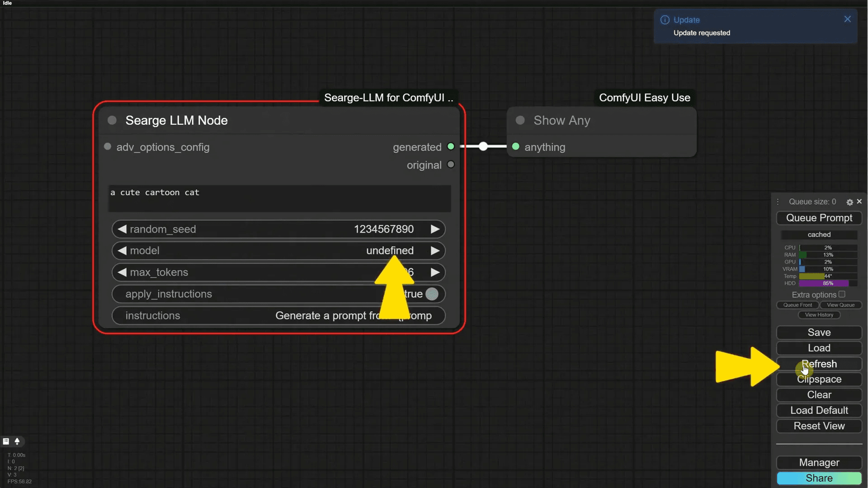Open settings gear in queue panel
This screenshot has width=868, height=488.
tap(849, 202)
